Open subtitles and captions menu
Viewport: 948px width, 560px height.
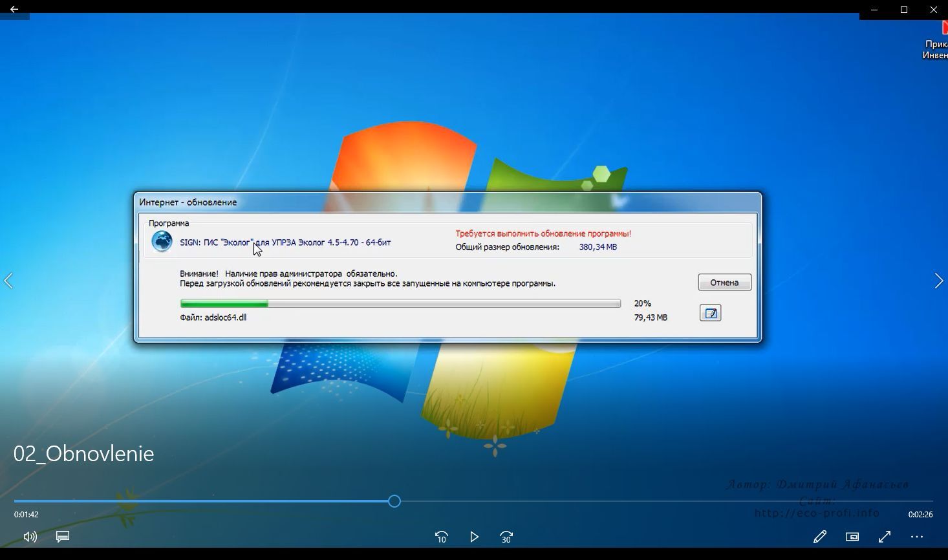63,537
